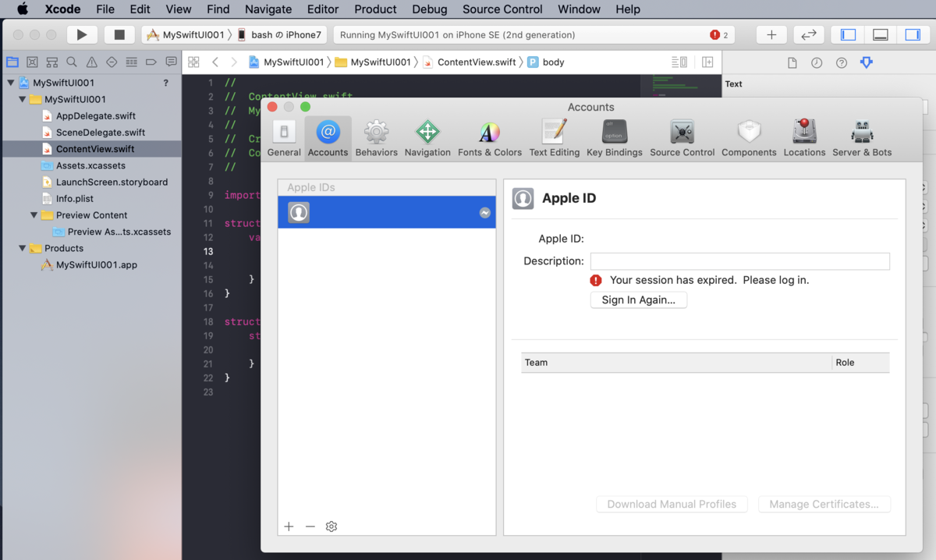
Task: Select SceneDelegate.swift in navigator
Action: pos(101,133)
